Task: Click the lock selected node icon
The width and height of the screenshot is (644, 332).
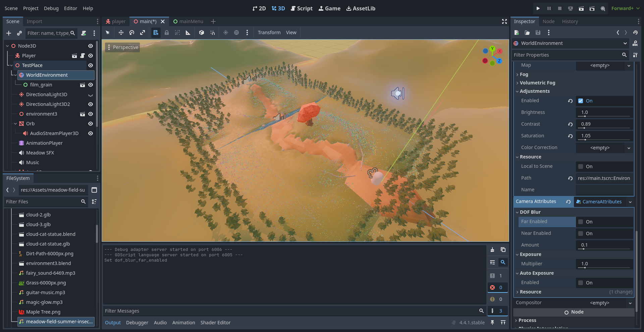Action: [167, 32]
